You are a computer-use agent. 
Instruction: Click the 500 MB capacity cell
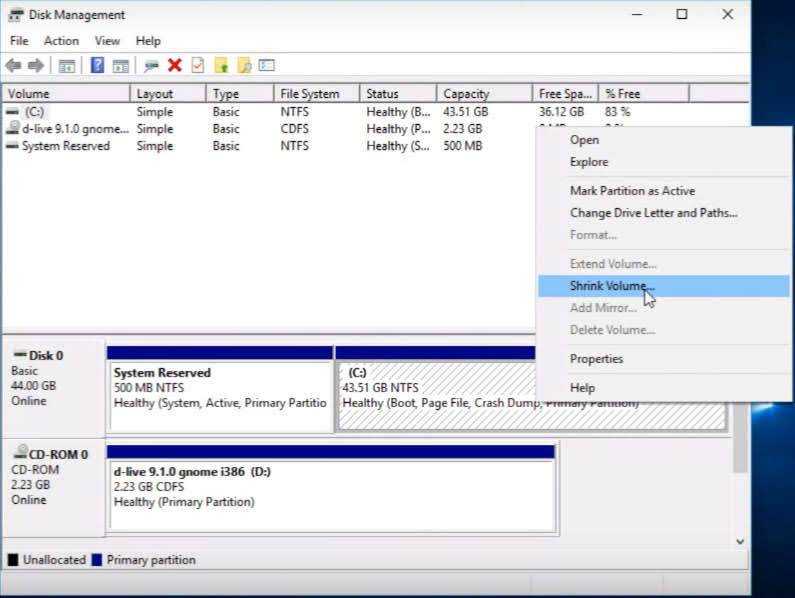(x=462, y=146)
